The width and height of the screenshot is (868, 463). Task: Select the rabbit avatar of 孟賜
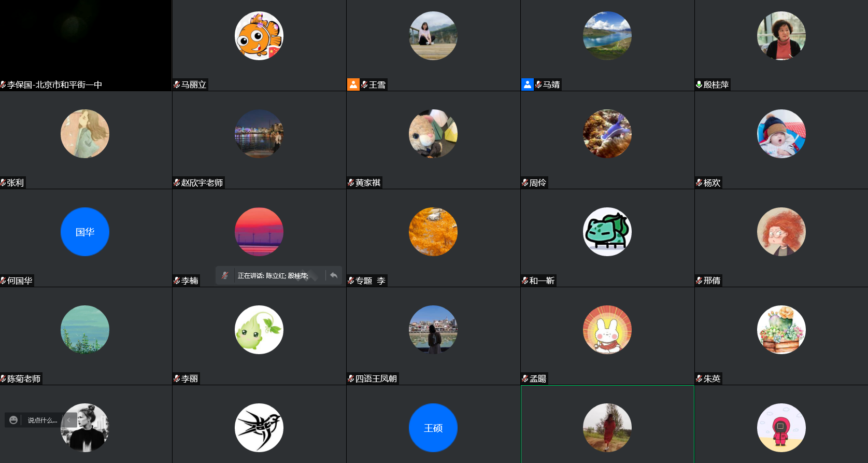[607, 330]
